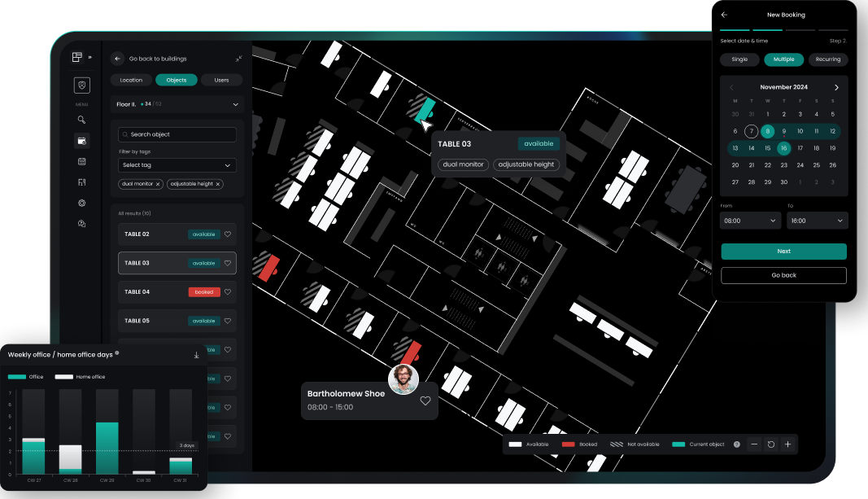This screenshot has width=868, height=499.
Task: Reset the floor plan view
Action: point(770,444)
